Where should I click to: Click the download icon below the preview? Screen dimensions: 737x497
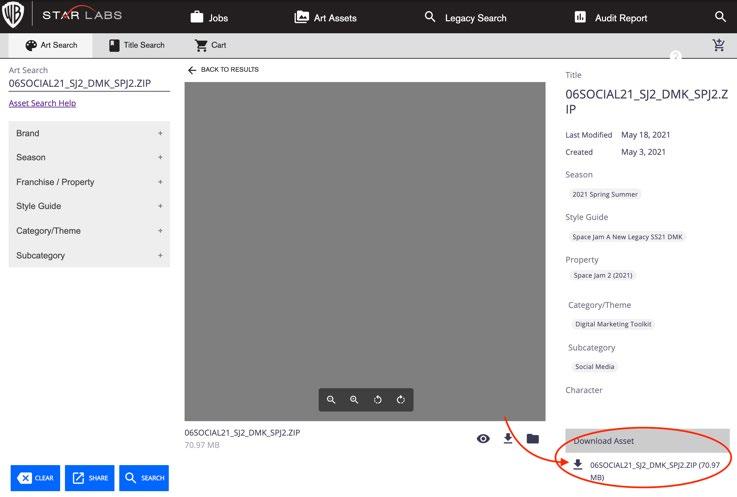508,438
